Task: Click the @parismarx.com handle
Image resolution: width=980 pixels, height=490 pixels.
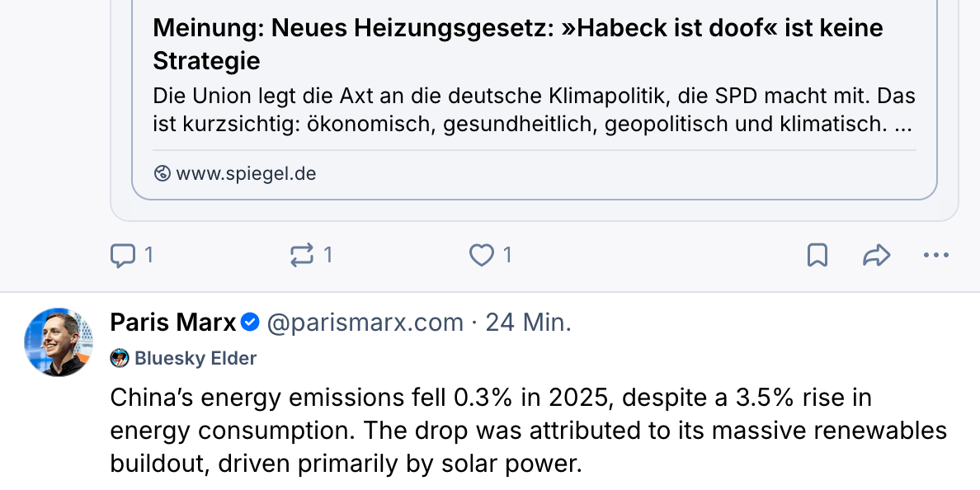Action: [365, 323]
